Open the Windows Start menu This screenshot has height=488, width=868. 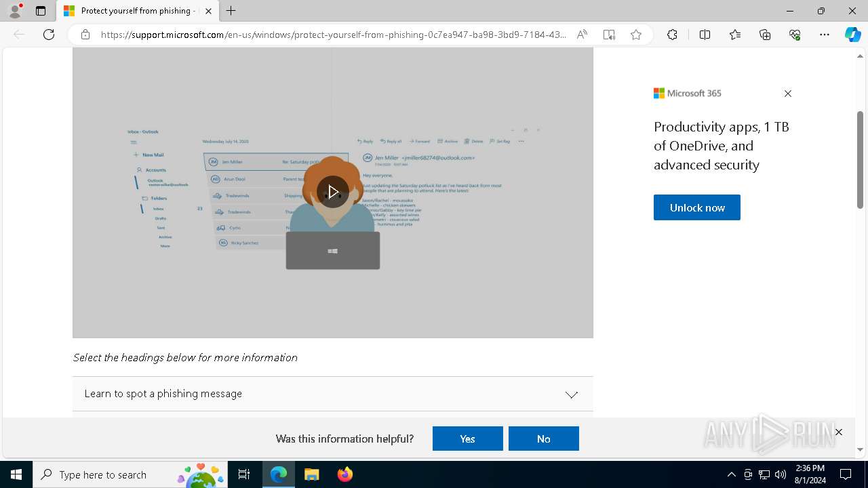click(x=16, y=474)
